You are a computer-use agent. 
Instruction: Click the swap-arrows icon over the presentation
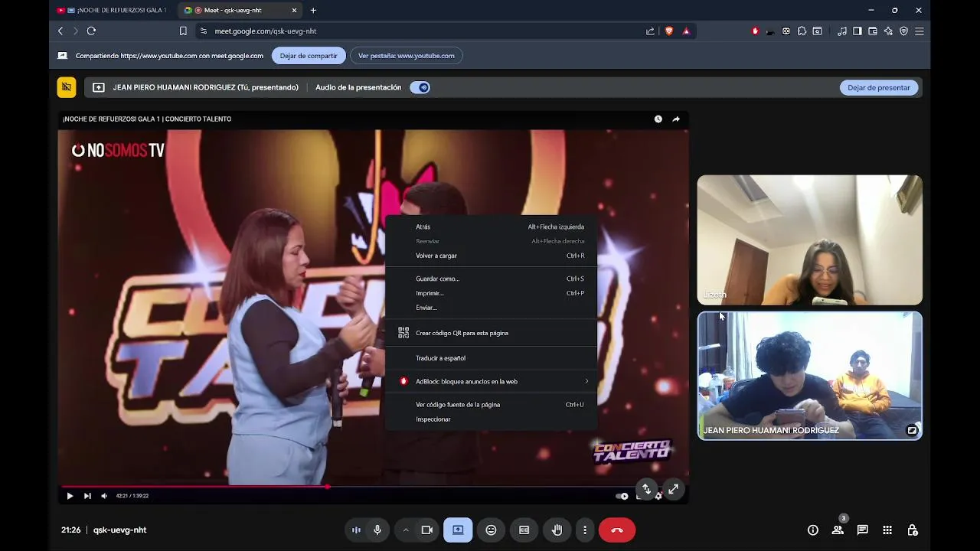(x=646, y=489)
